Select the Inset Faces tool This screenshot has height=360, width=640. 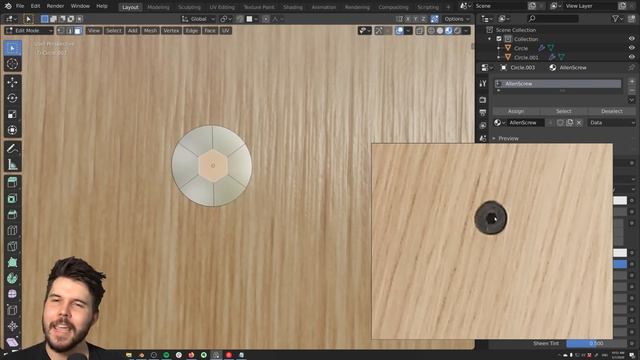[x=12, y=198]
